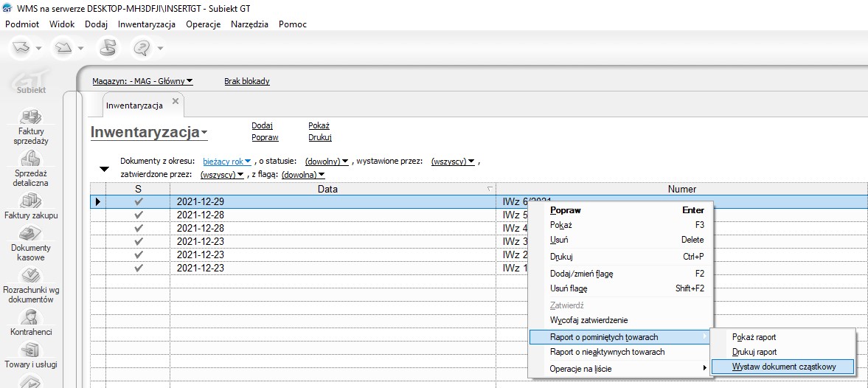Click the Dodaj link above the list
This screenshot has height=388, width=868.
click(x=262, y=125)
